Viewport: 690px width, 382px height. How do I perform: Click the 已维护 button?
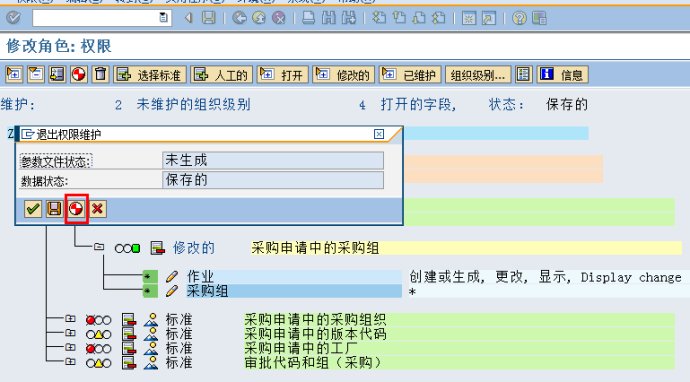[x=410, y=74]
